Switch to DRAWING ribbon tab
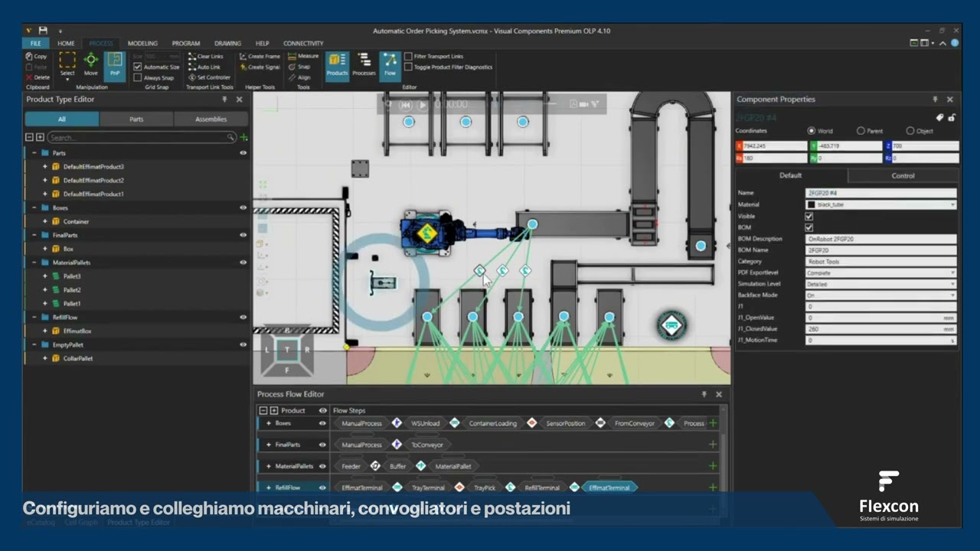980x551 pixels. pos(227,44)
